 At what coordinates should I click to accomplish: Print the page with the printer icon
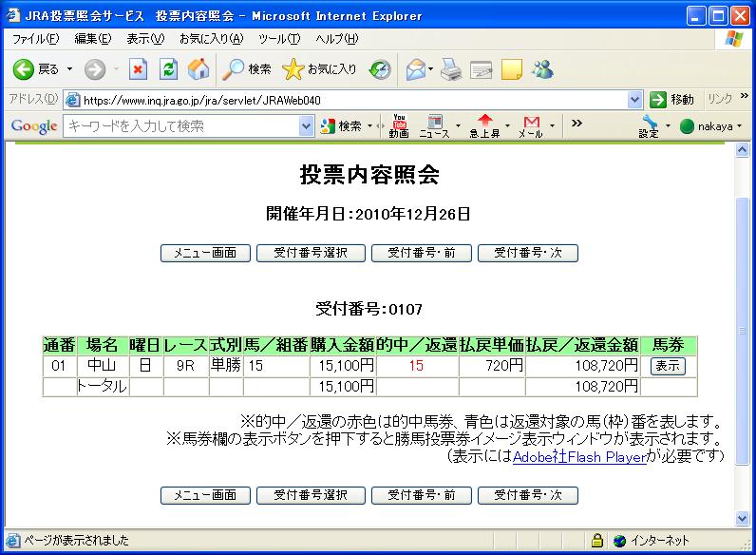(451, 69)
